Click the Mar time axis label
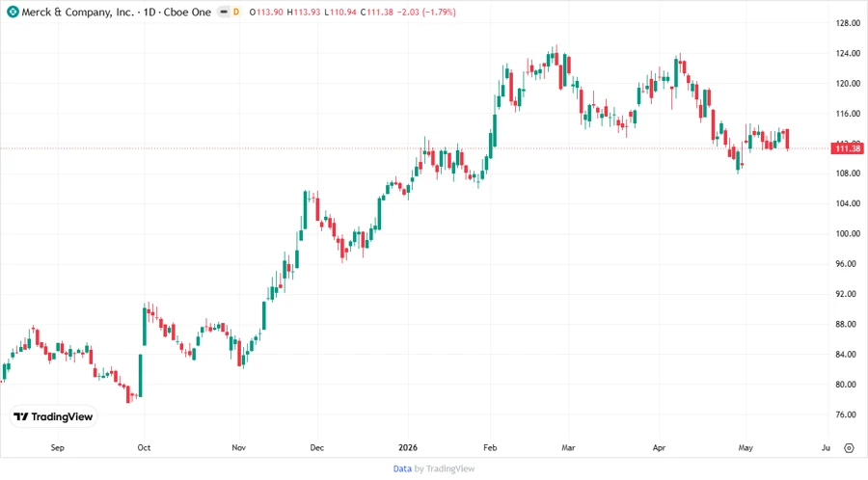 coord(568,448)
